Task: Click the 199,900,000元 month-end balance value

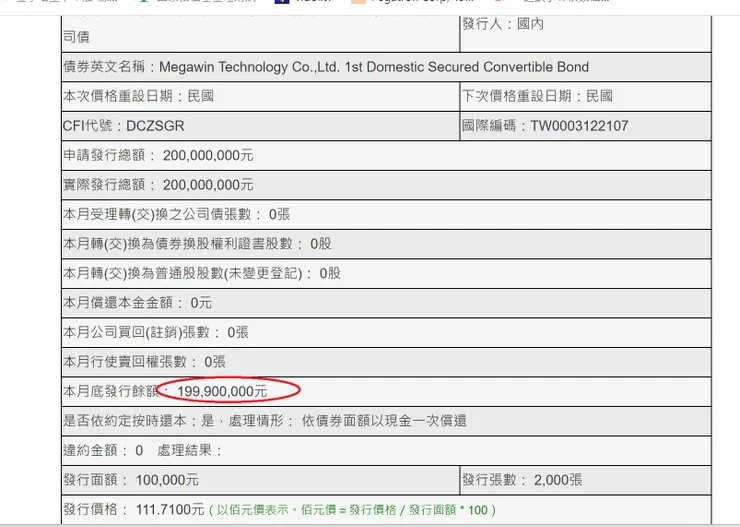Action: pyautogui.click(x=222, y=392)
